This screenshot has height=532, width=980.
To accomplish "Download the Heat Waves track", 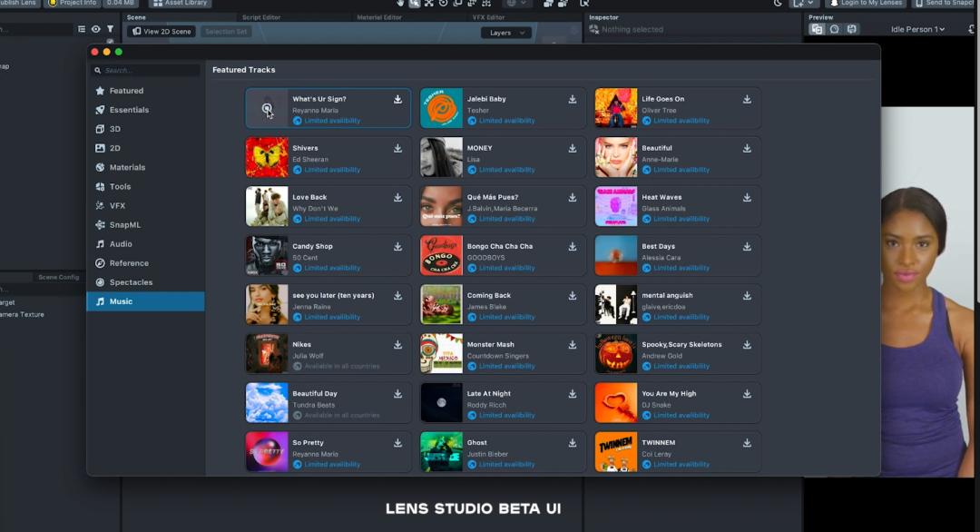I will pos(747,198).
